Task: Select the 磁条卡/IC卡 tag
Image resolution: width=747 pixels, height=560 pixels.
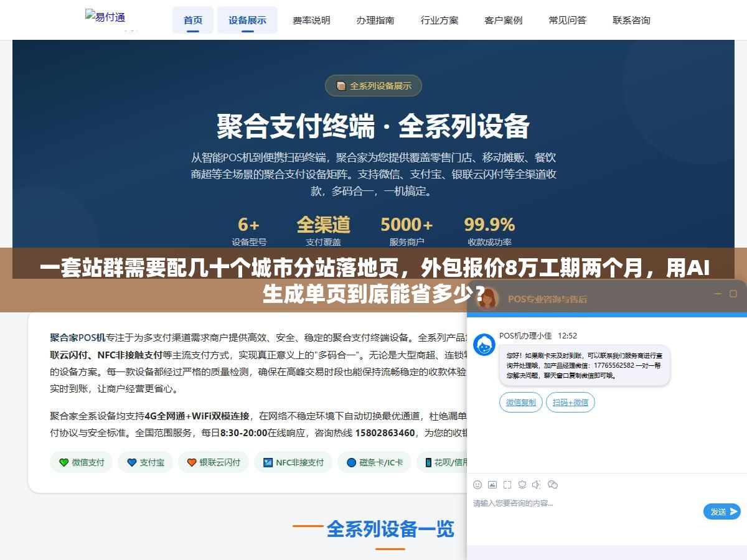Action: pos(374,462)
